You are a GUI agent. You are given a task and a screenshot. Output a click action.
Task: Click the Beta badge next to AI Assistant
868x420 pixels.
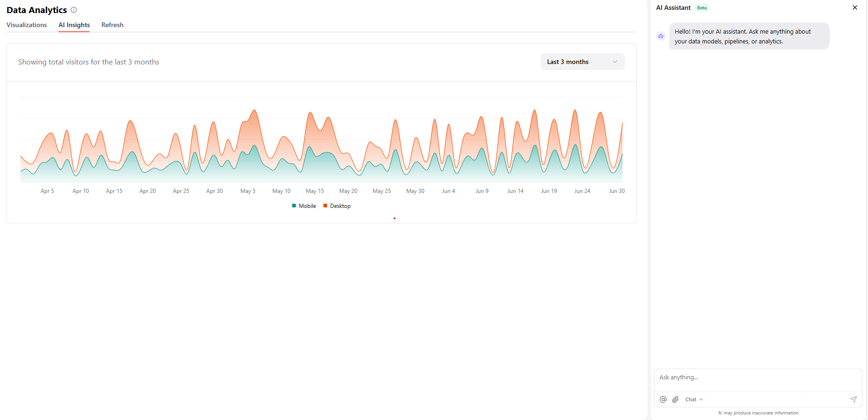(702, 8)
